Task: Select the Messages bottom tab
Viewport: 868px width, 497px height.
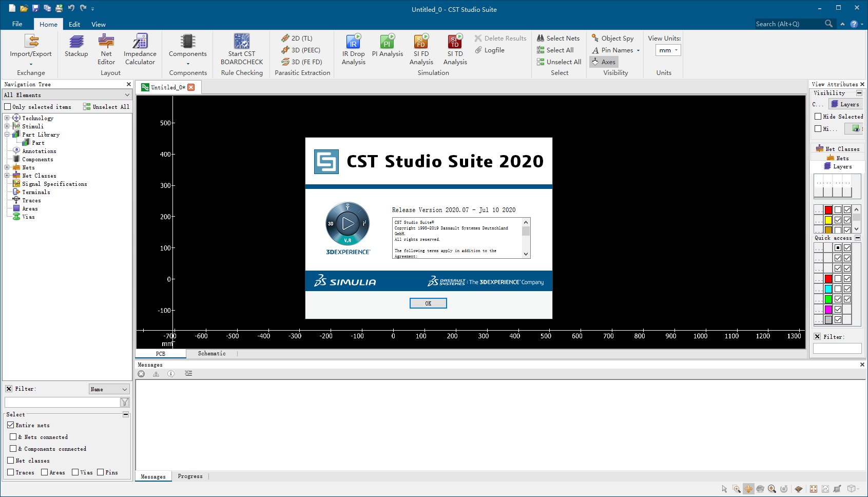Action: [x=153, y=476]
